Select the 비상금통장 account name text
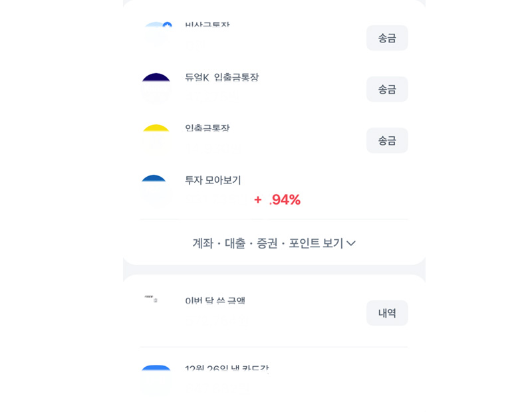Screen dimensions: 532x412 click(x=207, y=27)
